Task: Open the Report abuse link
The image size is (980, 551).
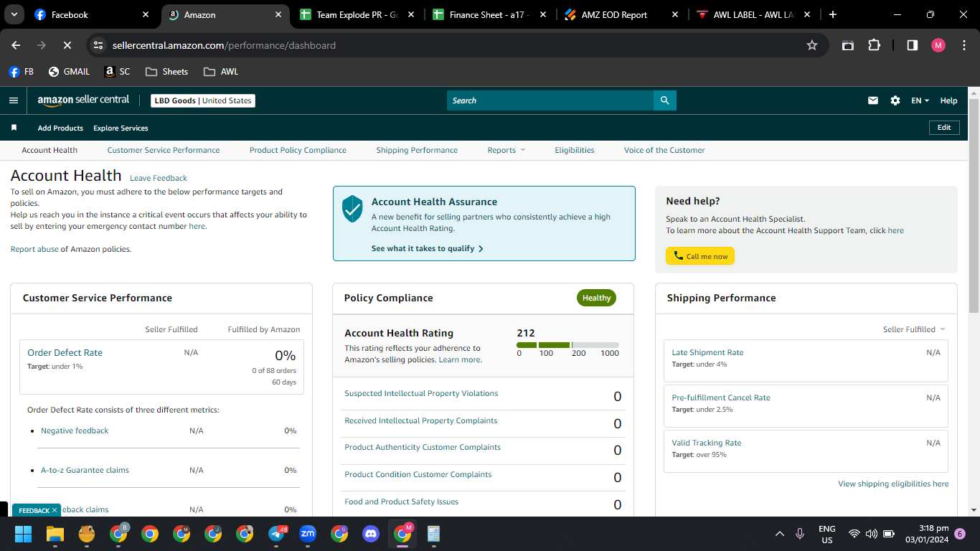Action: [34, 249]
